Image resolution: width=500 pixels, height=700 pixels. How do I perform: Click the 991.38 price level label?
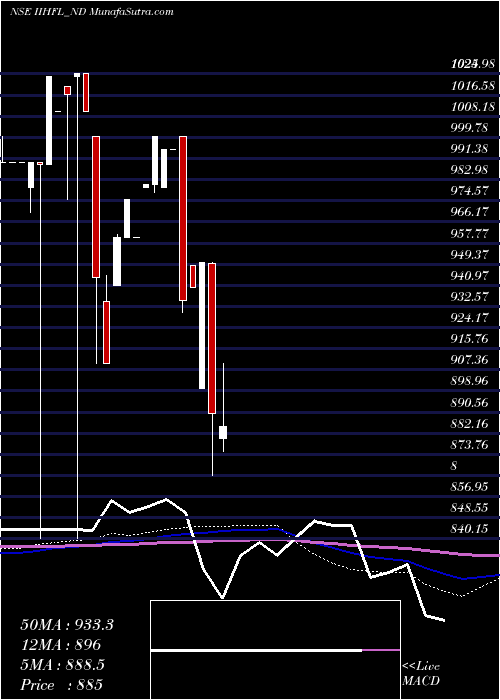click(x=469, y=149)
